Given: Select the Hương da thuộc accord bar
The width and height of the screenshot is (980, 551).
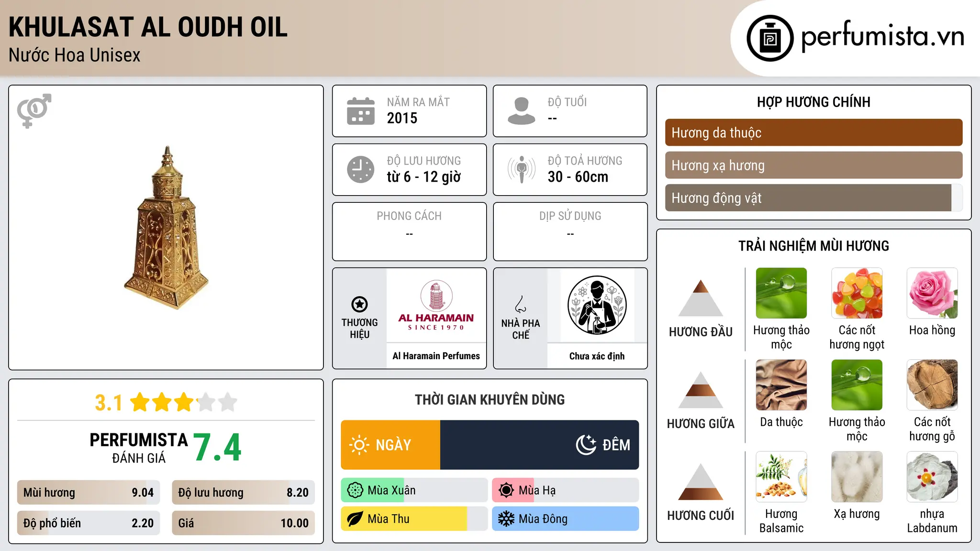Looking at the screenshot, I should [813, 132].
